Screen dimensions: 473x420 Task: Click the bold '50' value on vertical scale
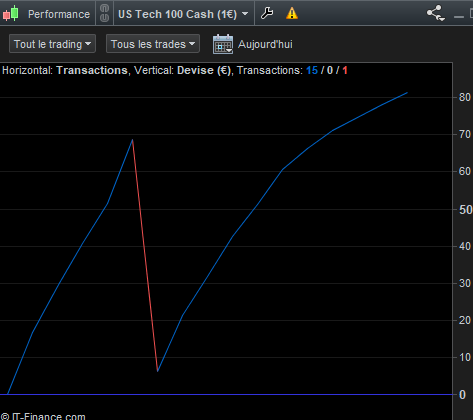465,210
